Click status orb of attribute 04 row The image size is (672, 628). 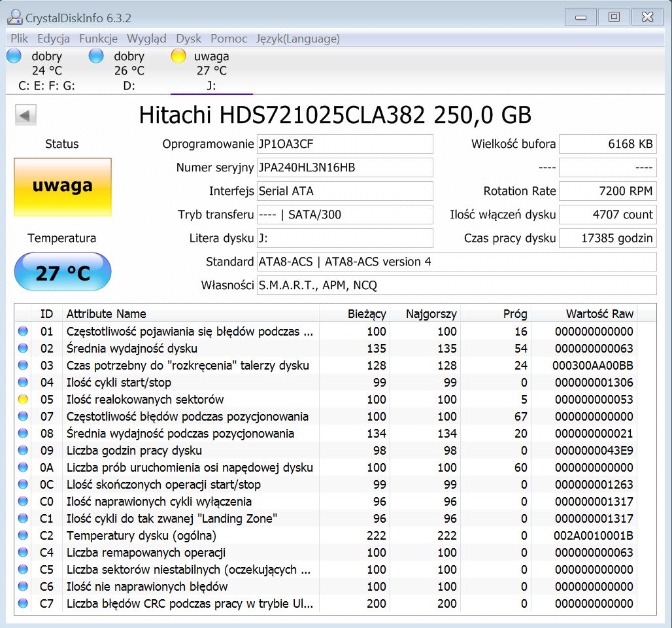(23, 382)
